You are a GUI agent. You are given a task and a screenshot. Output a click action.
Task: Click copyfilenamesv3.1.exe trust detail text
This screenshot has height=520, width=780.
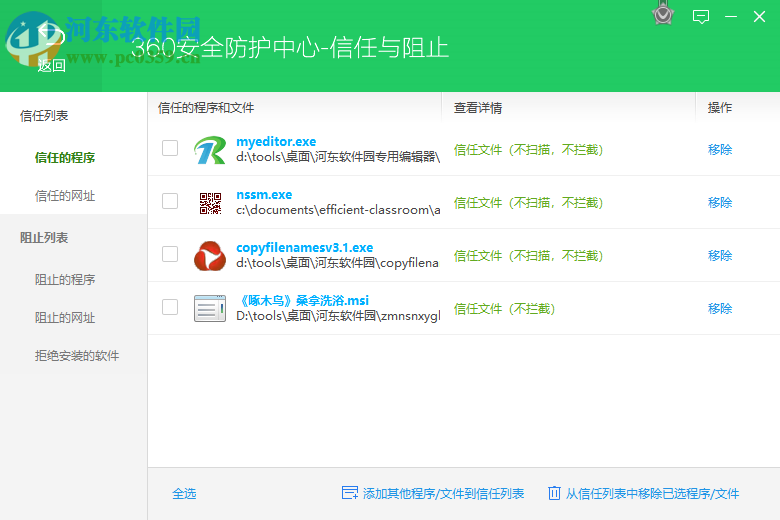tap(528, 256)
